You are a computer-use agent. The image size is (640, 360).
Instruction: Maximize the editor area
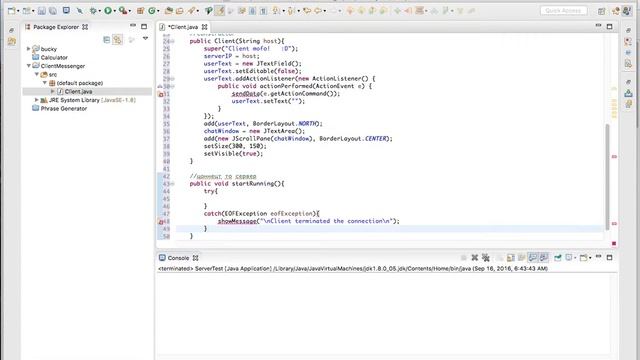(609, 27)
